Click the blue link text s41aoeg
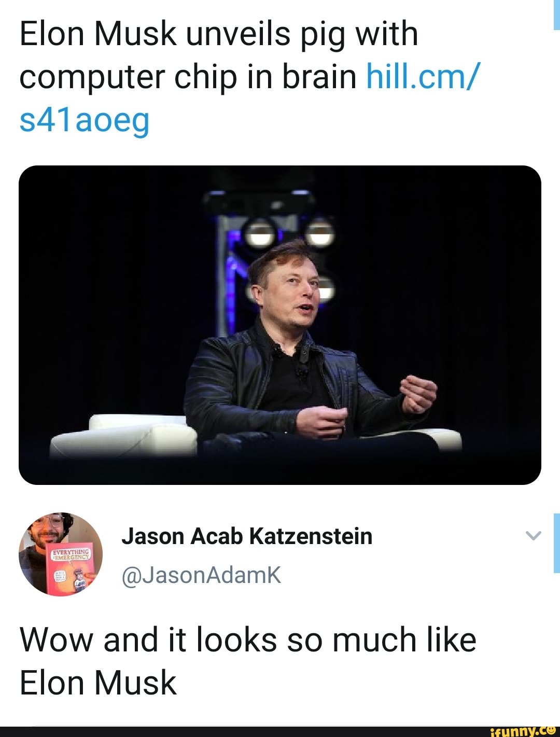 point(83,120)
